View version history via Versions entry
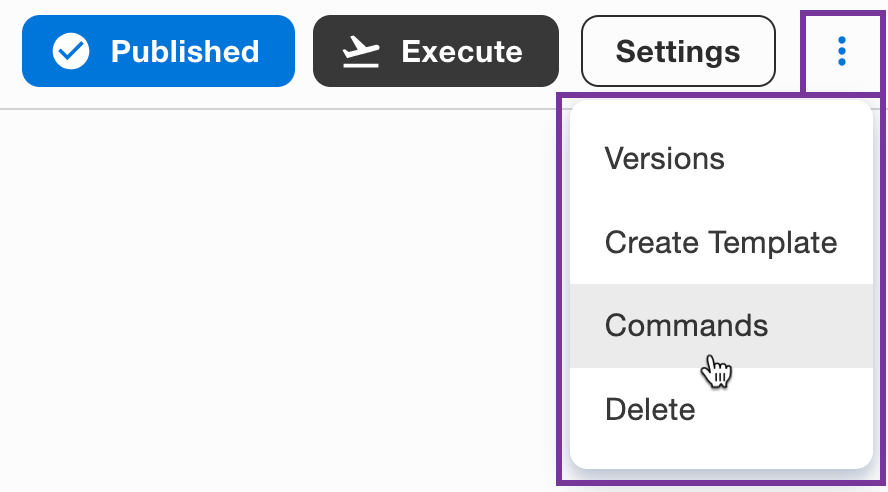Image resolution: width=888 pixels, height=492 pixels. click(721, 159)
